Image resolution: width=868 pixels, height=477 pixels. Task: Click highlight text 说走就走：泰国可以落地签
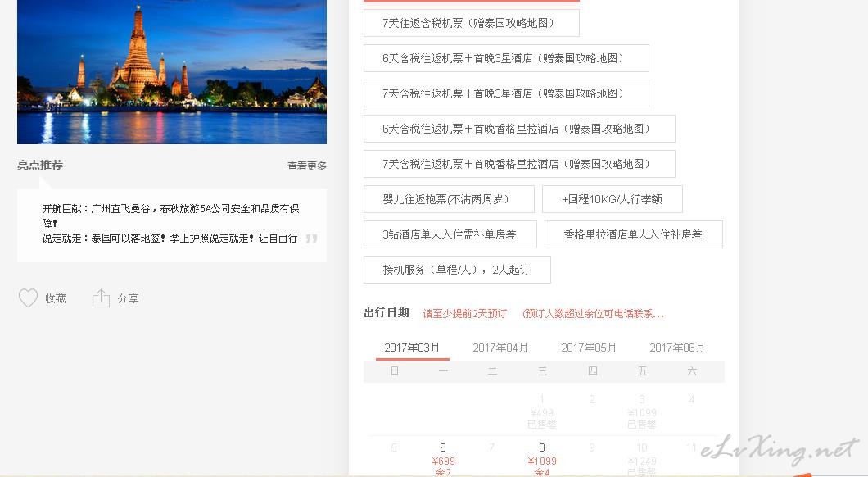(x=170, y=238)
